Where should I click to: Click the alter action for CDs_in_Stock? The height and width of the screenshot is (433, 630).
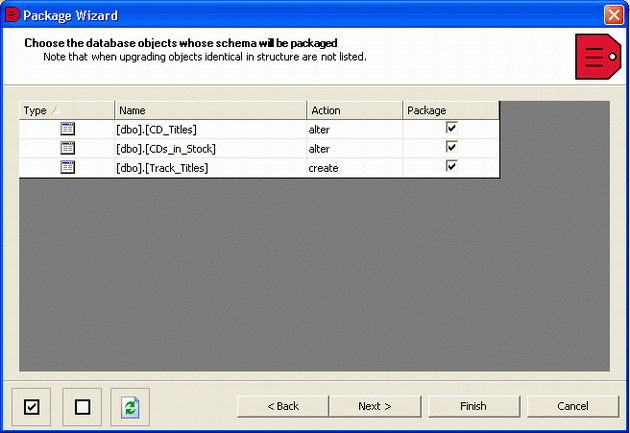[354, 149]
